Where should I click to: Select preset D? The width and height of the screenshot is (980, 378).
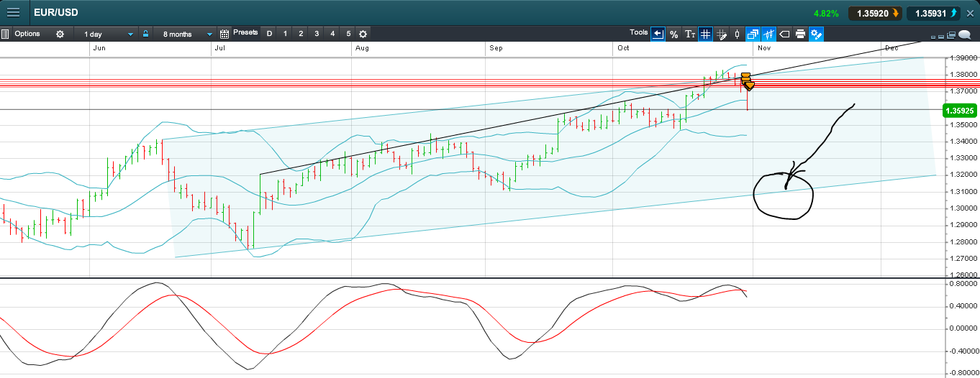[270, 34]
